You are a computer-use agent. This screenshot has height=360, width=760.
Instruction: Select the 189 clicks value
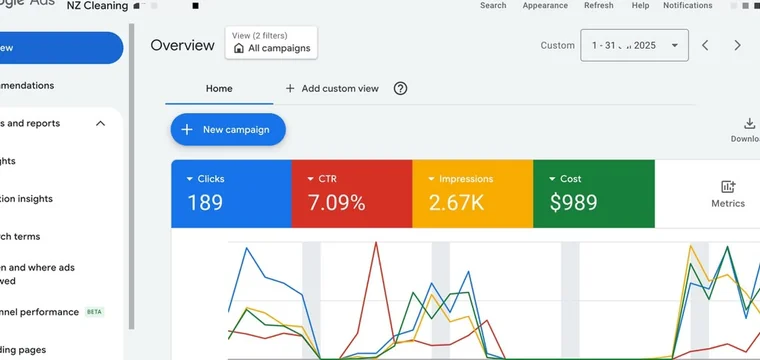(205, 203)
